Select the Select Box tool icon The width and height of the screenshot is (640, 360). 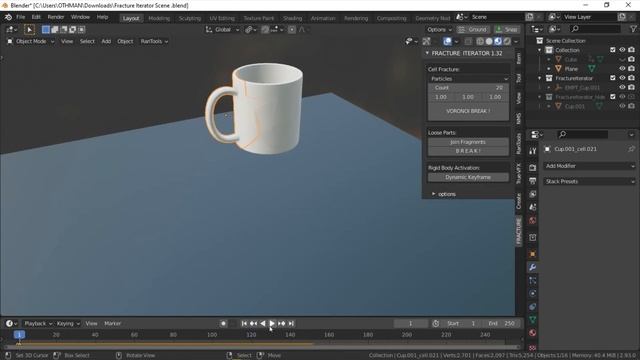(29, 29)
